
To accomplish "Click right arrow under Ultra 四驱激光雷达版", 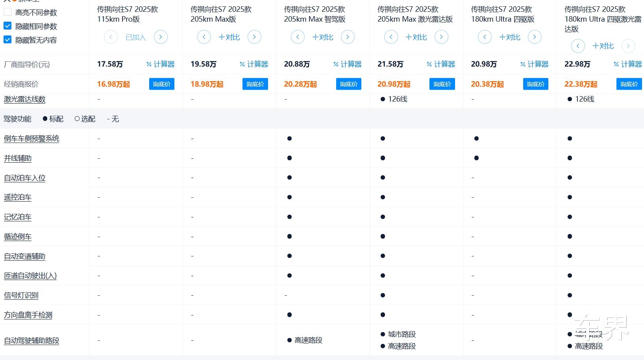I will 628,46.
